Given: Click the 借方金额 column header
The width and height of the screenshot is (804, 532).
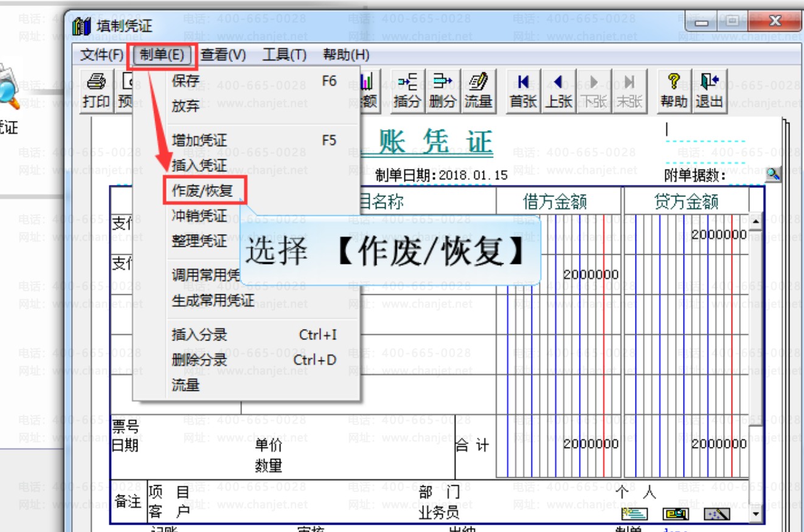Looking at the screenshot, I should point(555,201).
